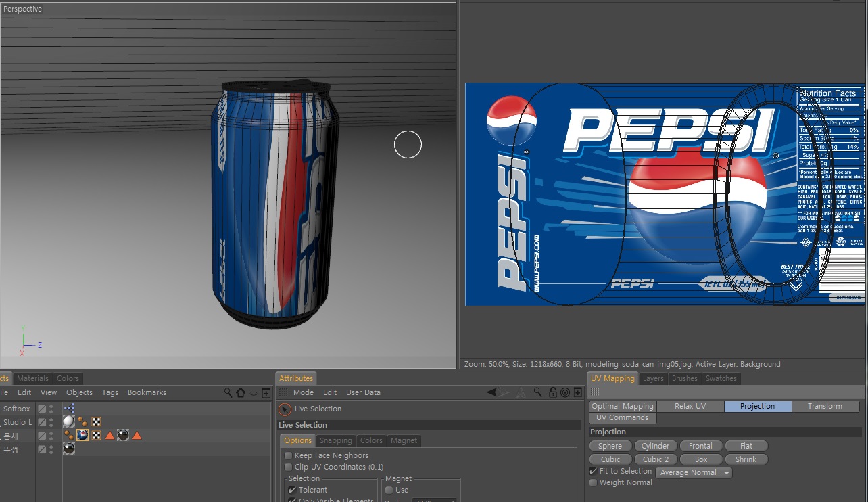Apply Flat projection
868x502 pixels.
tap(746, 446)
